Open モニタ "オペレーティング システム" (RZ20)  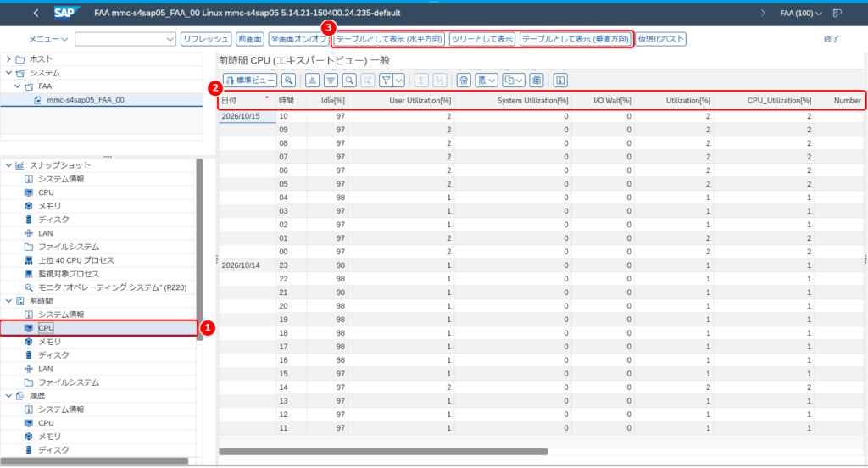tap(113, 287)
